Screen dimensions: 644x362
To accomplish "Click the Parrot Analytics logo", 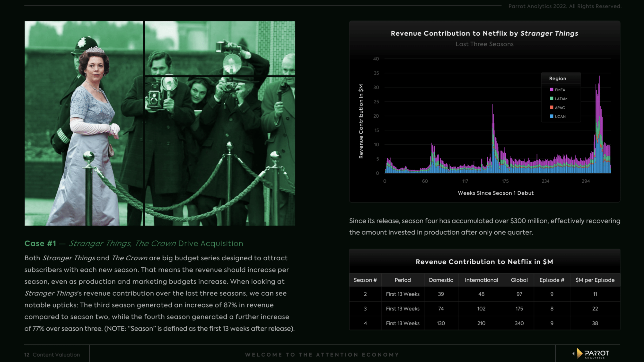I will click(591, 354).
